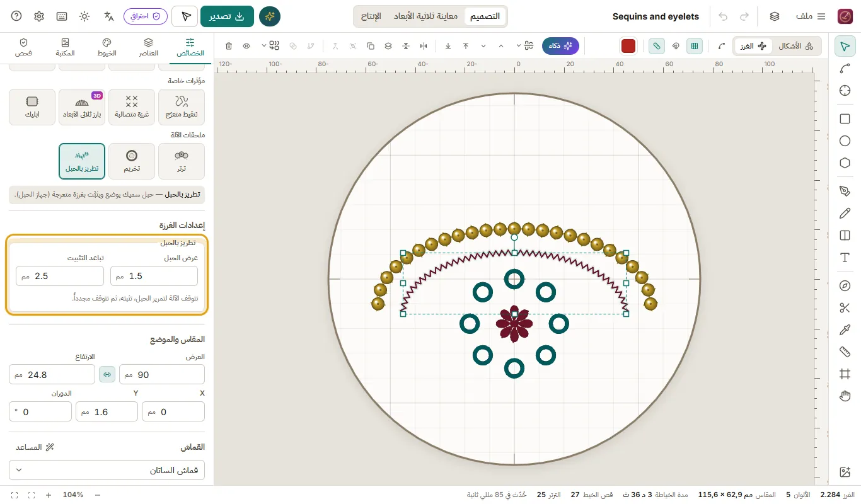Open the الخيوط threads panel tab
861x504 pixels.
[x=107, y=47]
